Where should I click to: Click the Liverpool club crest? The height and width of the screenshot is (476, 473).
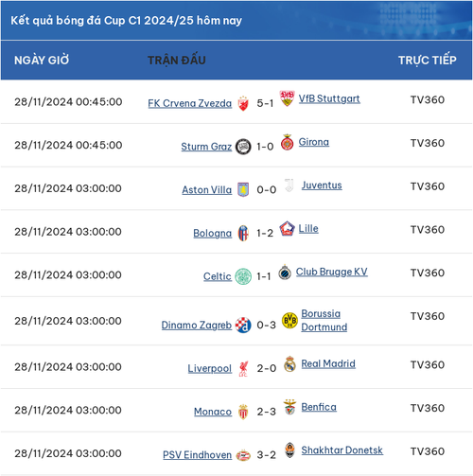(243, 368)
